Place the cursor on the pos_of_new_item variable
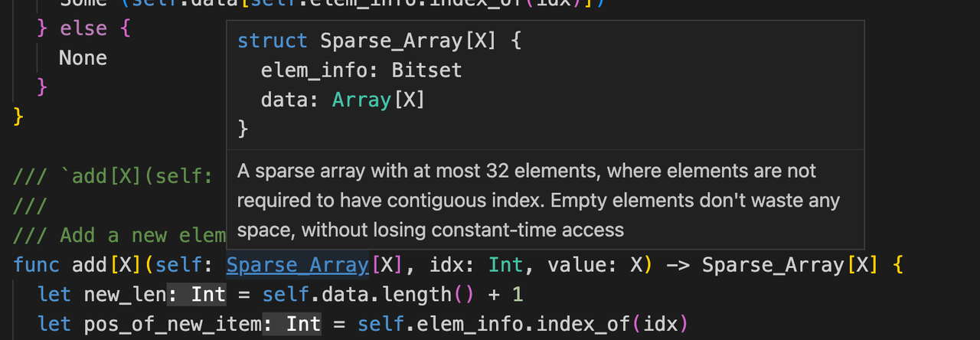 tap(172, 325)
